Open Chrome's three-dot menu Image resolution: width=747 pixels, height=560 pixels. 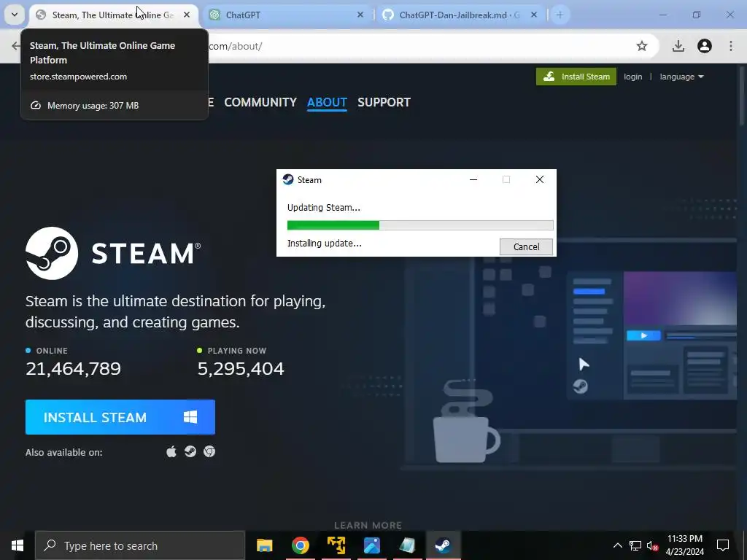coord(731,46)
